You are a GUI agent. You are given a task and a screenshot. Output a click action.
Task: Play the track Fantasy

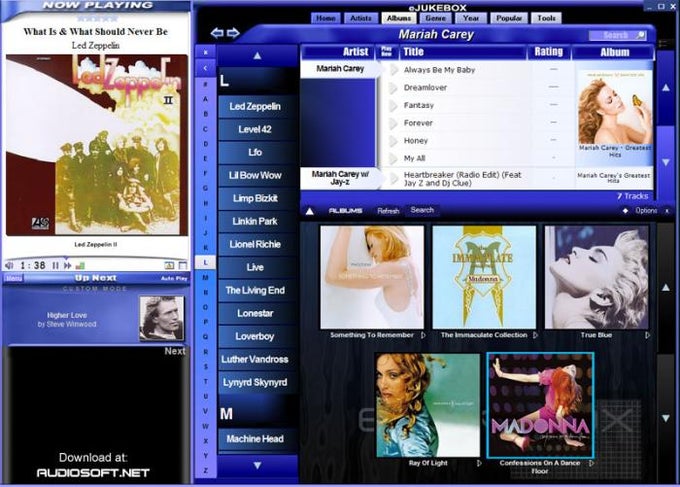coord(393,105)
